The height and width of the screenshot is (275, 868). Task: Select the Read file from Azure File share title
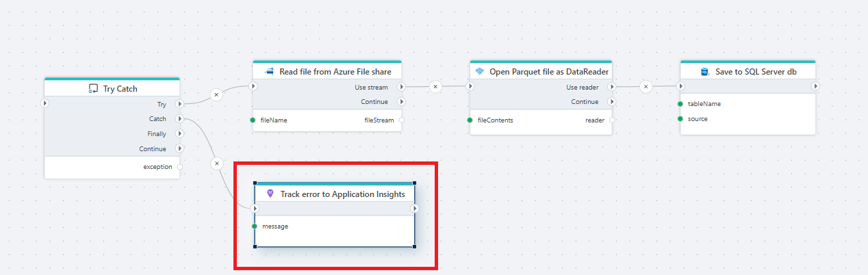click(x=335, y=71)
